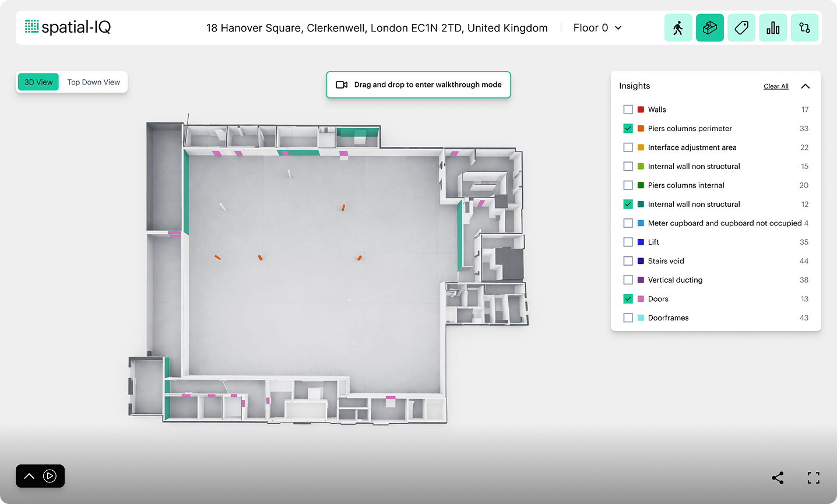837x504 pixels.
Task: Open the price tag icon tool
Action: pos(741,28)
